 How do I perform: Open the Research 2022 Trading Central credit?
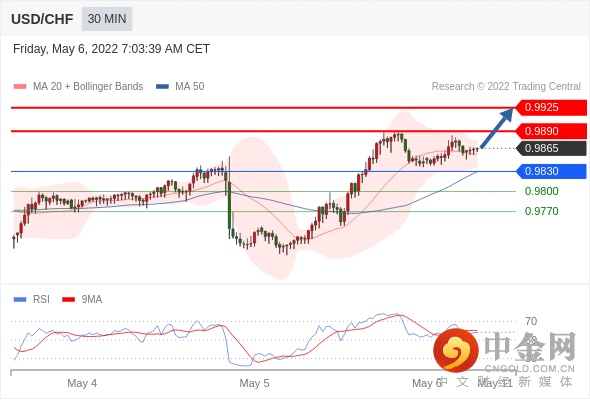click(x=506, y=87)
